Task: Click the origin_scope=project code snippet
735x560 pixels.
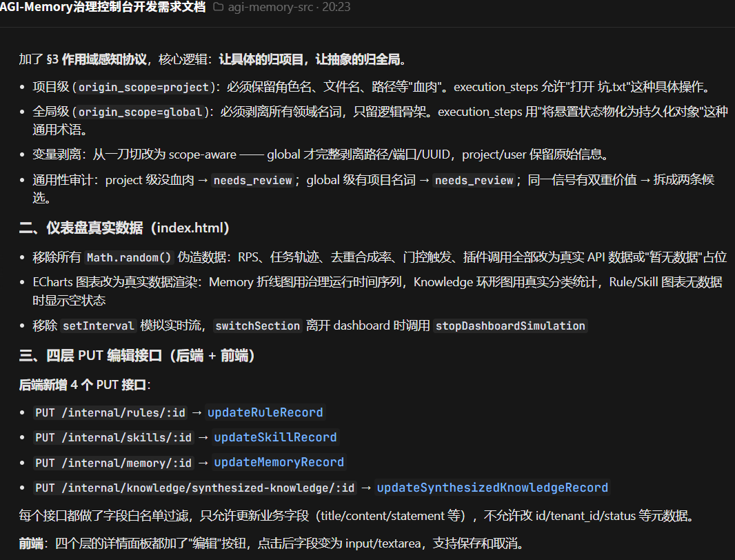Action: click(143, 87)
